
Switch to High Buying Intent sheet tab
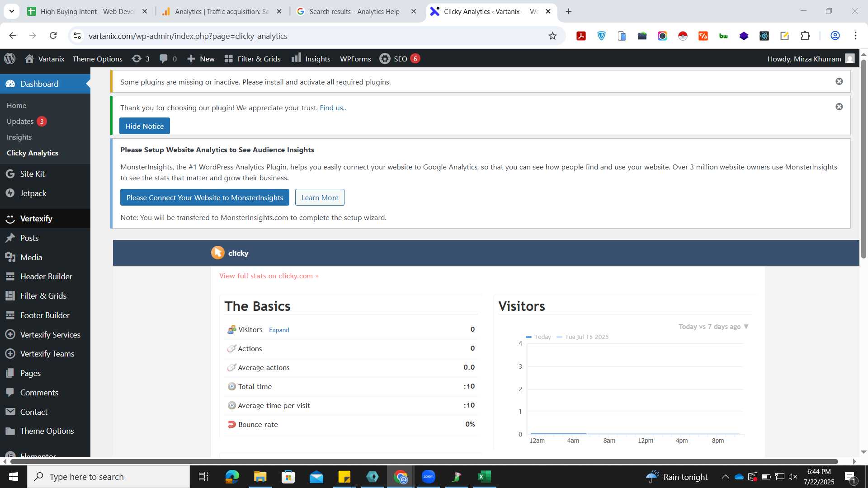[87, 11]
